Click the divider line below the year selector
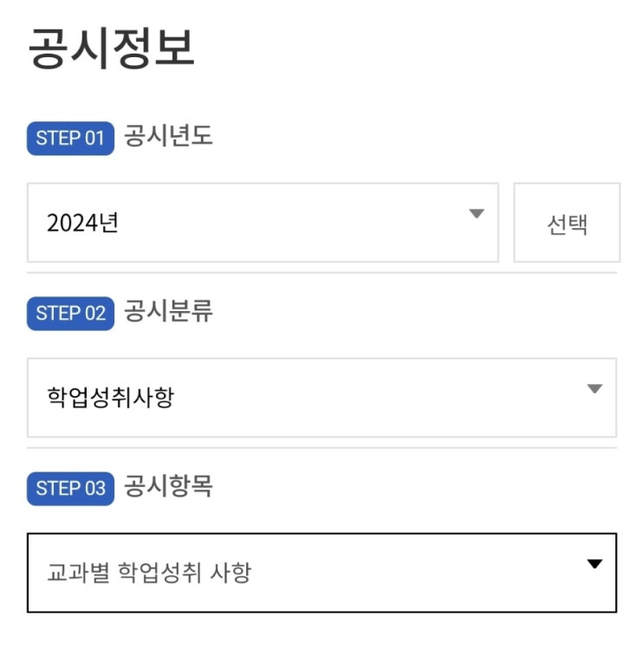Viewport: 644px width, 650px height. [x=322, y=273]
